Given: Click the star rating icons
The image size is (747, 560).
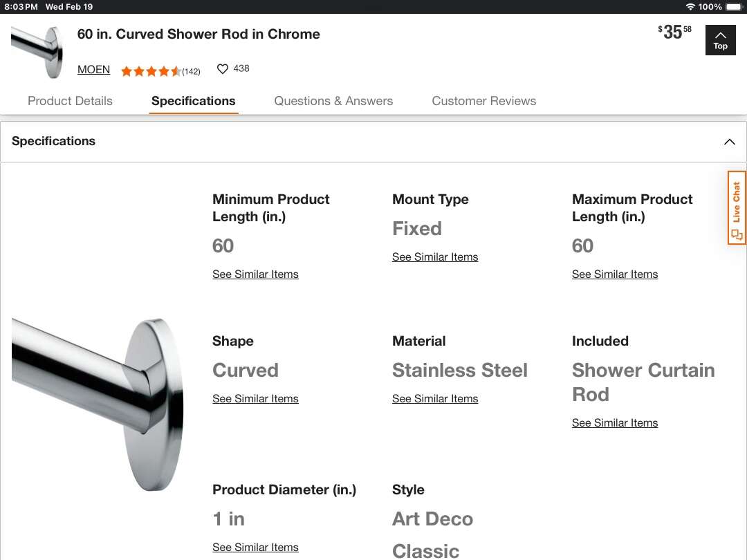Looking at the screenshot, I should pos(151,71).
